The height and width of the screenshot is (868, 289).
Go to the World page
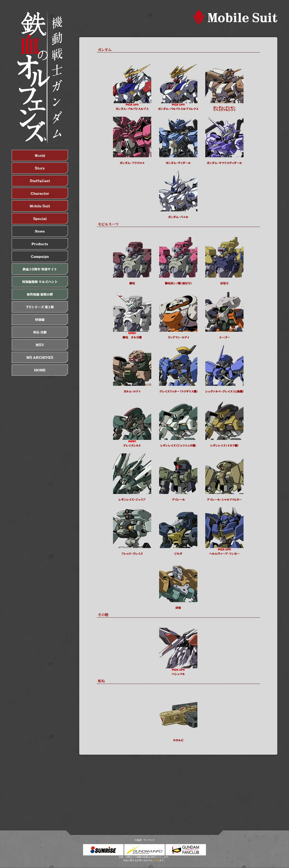pyautogui.click(x=40, y=155)
